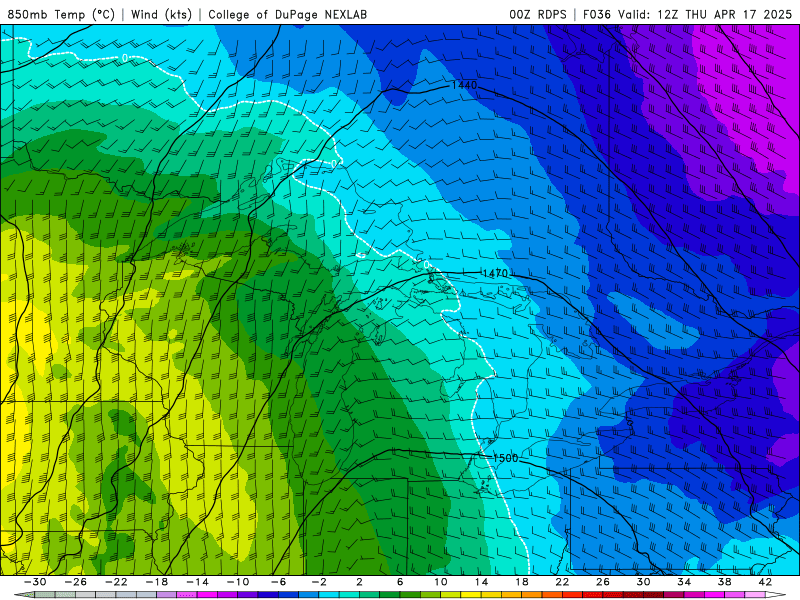This screenshot has height=600, width=800.
Task: Click the bright yellow swatch in the color bar
Action: [x=471, y=595]
